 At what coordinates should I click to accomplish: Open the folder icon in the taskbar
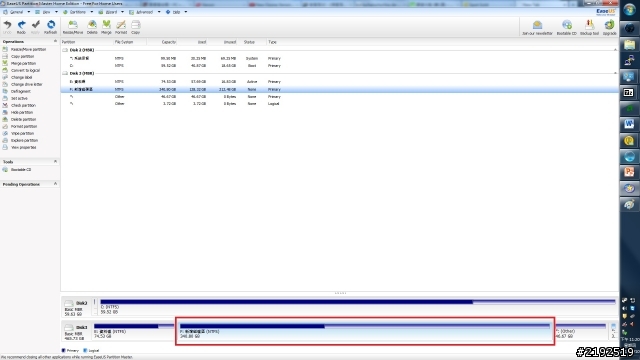[x=629, y=44]
